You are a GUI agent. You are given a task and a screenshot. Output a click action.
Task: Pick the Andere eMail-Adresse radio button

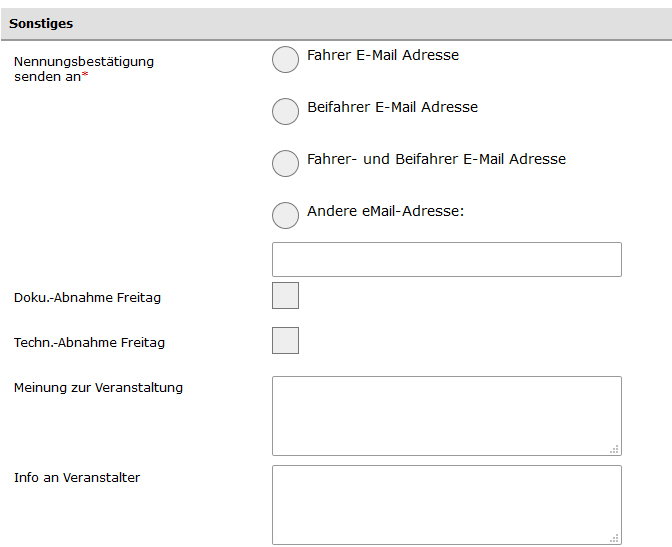(x=285, y=215)
